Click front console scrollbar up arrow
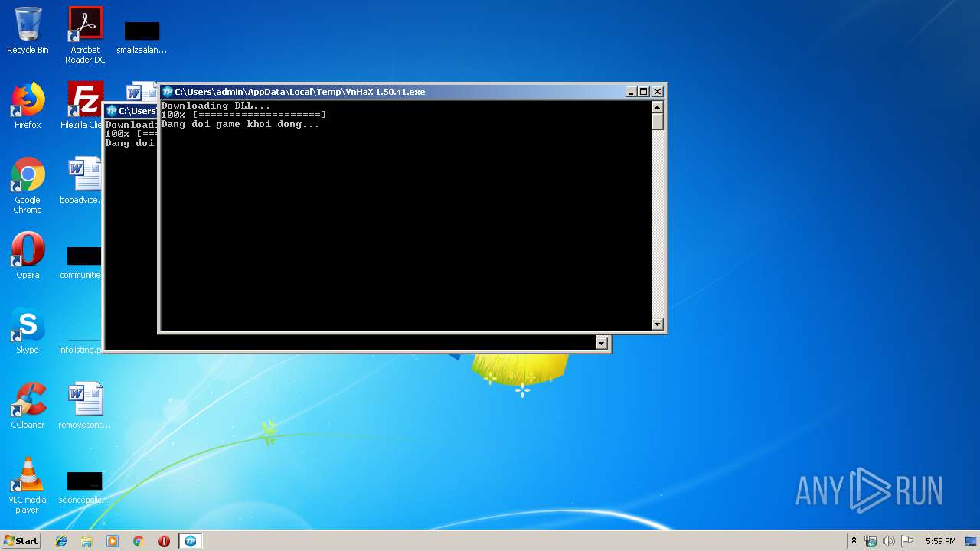 pos(657,107)
